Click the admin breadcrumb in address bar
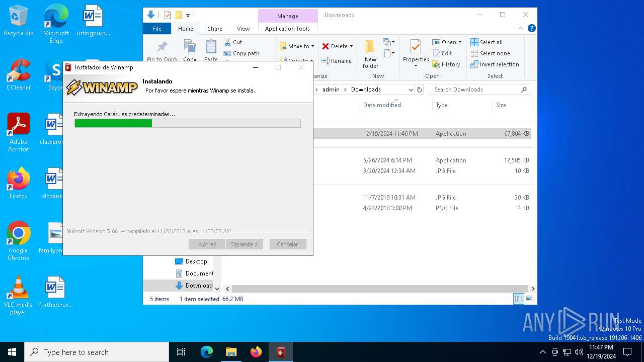Image resolution: width=644 pixels, height=362 pixels. pyautogui.click(x=331, y=89)
